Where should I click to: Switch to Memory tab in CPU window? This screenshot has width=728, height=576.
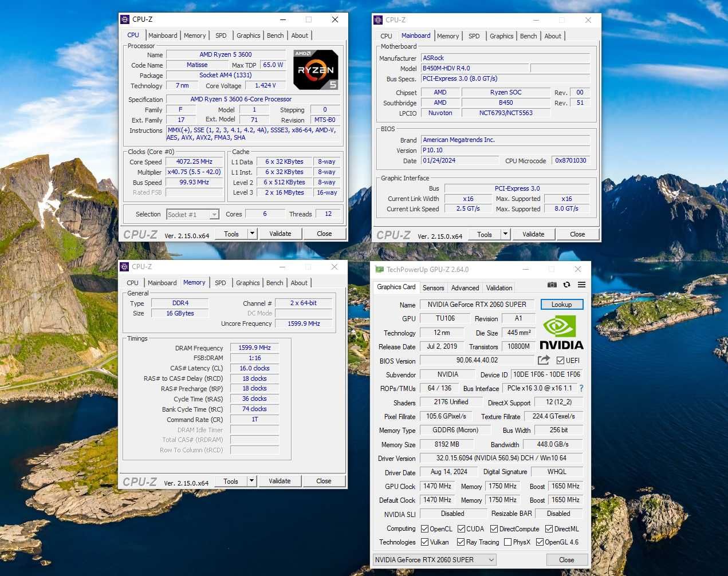coord(195,35)
